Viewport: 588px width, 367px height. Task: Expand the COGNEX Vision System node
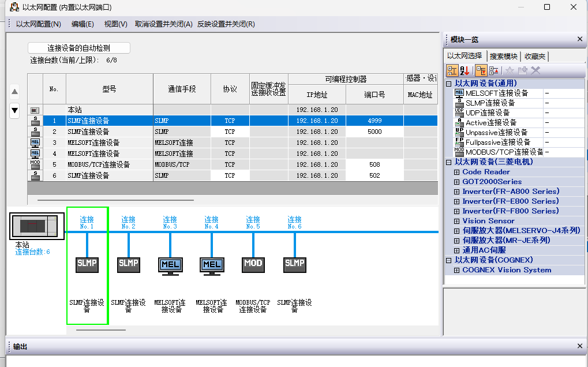pyautogui.click(x=457, y=270)
